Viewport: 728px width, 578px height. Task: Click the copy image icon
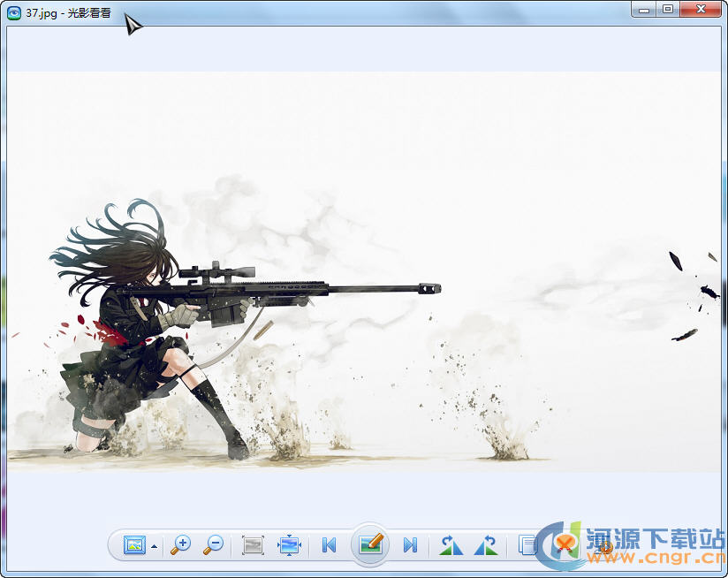click(527, 545)
